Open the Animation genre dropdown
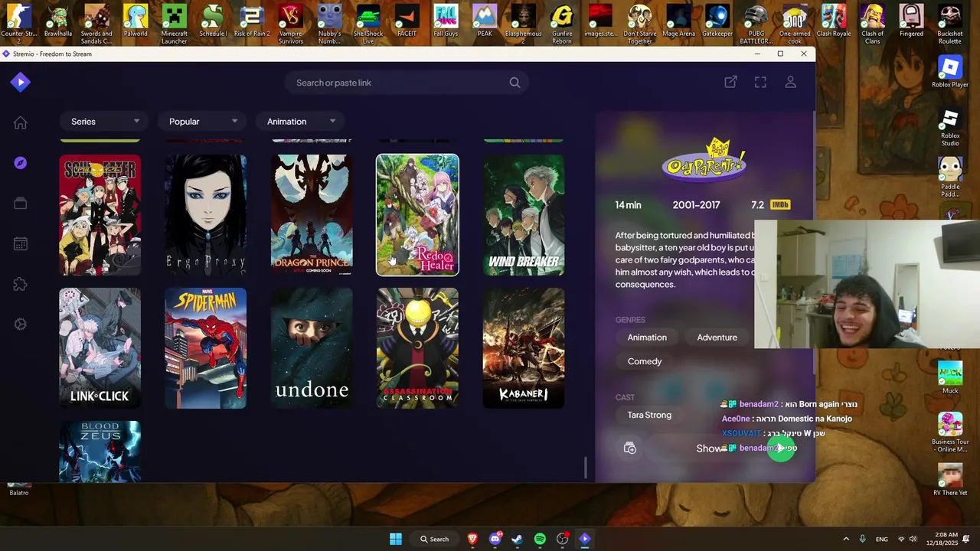Viewport: 980px width, 551px height. coord(300,122)
